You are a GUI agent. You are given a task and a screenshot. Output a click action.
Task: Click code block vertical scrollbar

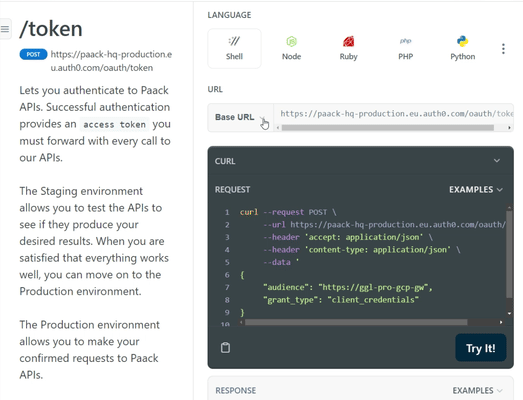click(509, 254)
